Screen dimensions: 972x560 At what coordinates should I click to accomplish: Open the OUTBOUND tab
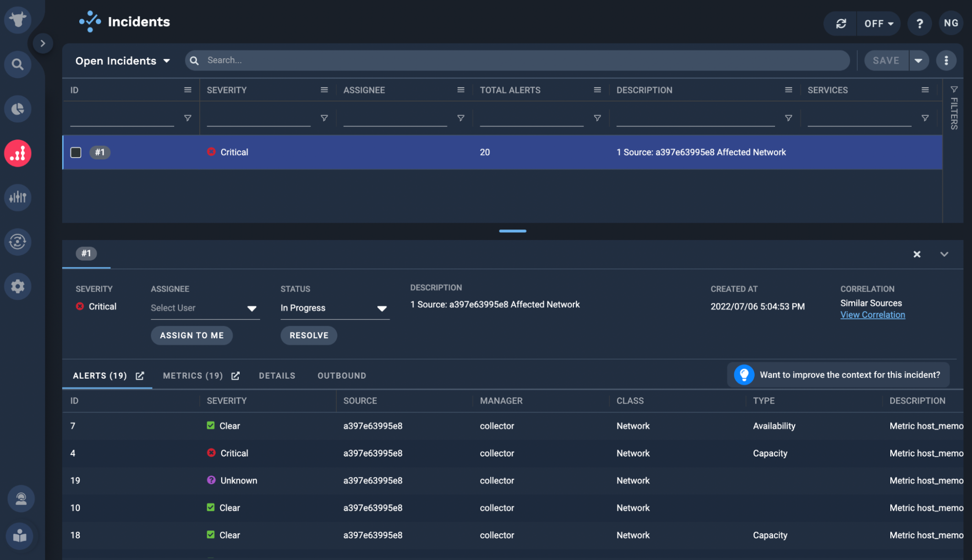click(x=342, y=375)
